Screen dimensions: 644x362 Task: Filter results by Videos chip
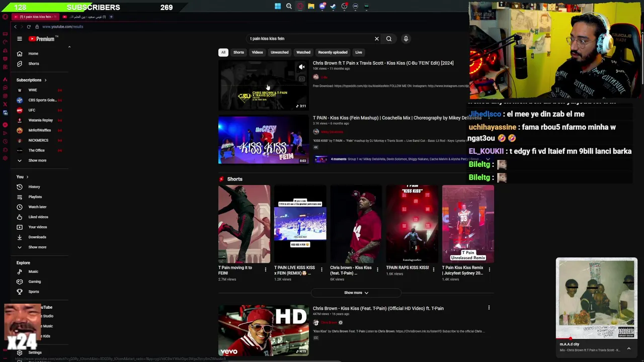click(257, 52)
